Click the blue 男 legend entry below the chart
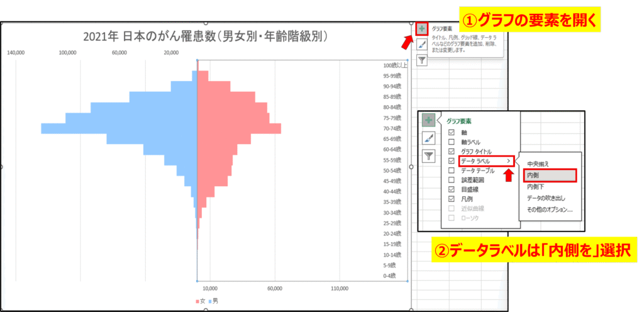The width and height of the screenshot is (644, 312). [211, 301]
